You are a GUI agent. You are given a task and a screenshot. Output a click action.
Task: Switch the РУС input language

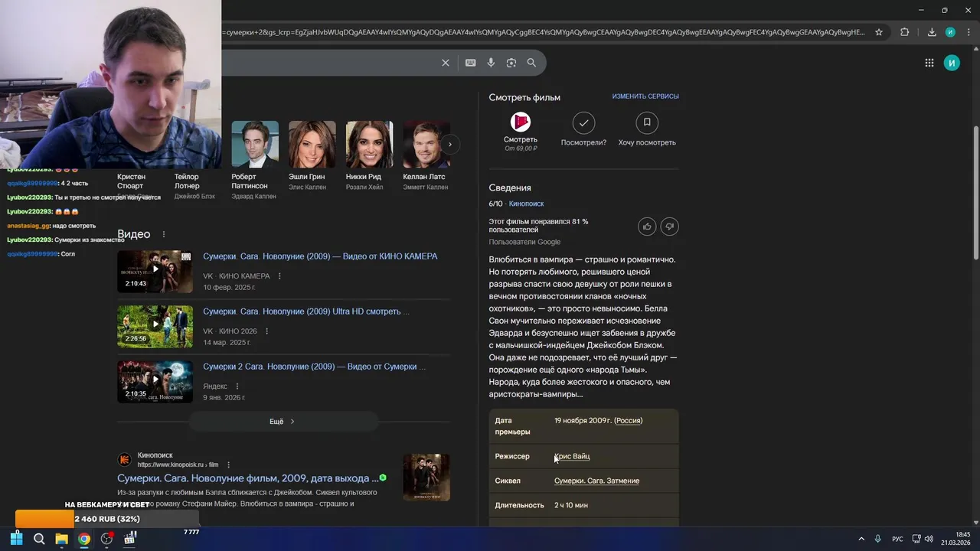[897, 539]
